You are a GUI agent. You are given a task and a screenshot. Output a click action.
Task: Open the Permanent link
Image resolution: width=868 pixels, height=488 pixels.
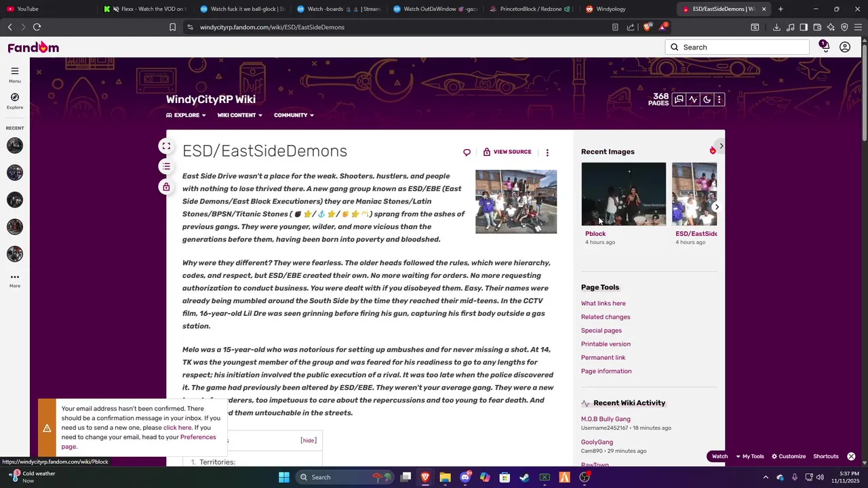(603, 358)
